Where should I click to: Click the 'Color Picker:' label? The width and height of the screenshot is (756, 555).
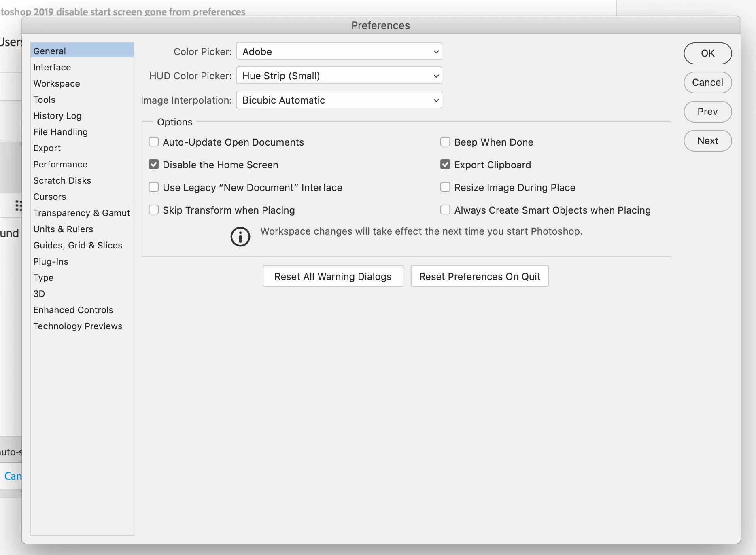point(202,51)
